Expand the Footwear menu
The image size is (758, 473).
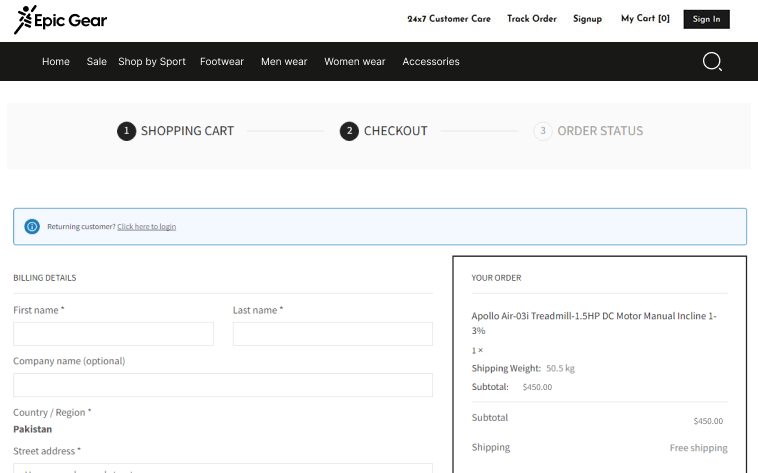pos(222,62)
